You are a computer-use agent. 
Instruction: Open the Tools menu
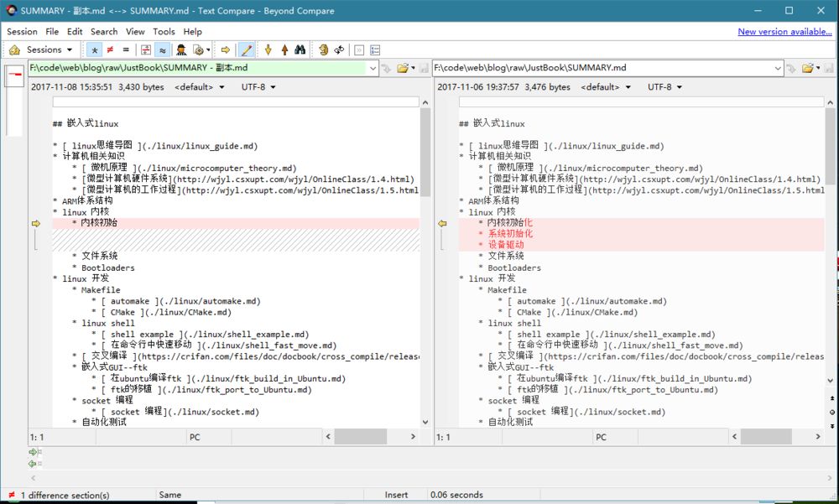click(164, 31)
